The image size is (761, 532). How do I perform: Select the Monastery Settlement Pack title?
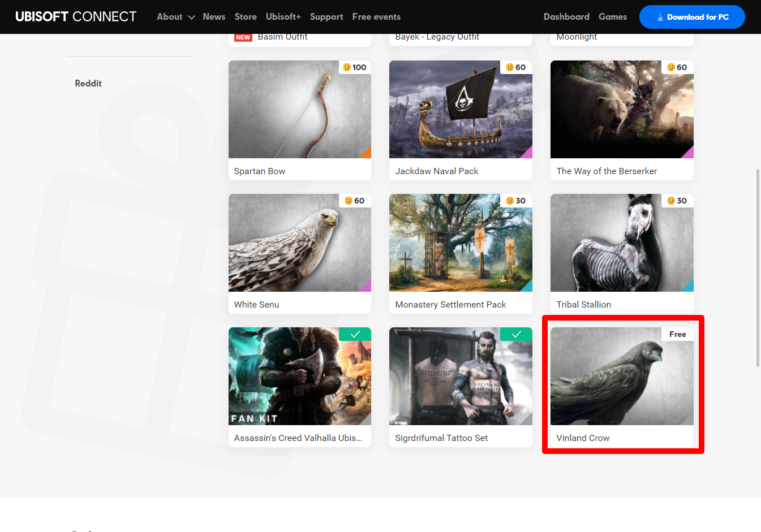pos(450,304)
